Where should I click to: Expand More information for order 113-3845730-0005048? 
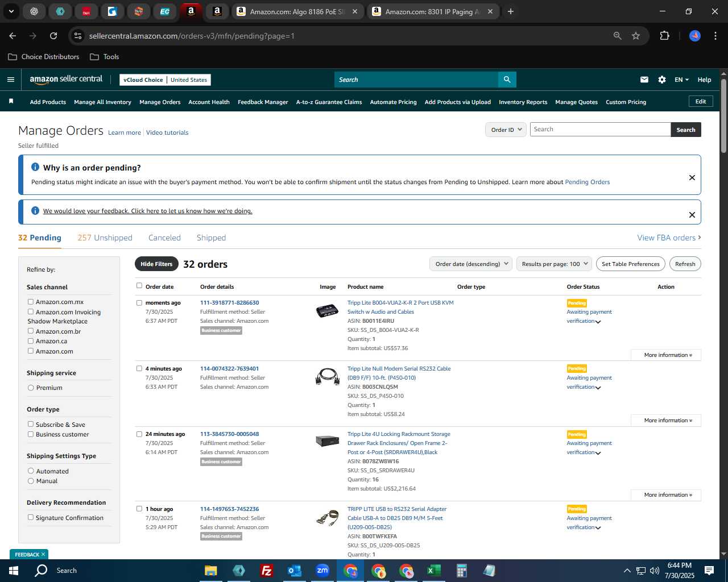666,494
